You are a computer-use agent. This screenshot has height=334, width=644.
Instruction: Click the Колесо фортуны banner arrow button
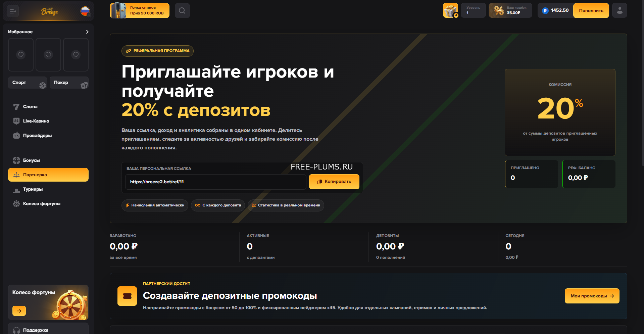[19, 311]
